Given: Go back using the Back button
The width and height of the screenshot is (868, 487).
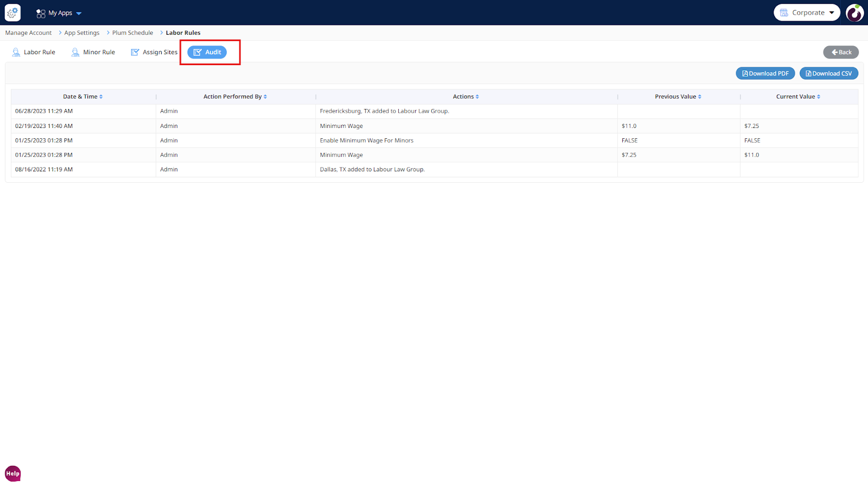Looking at the screenshot, I should pyautogui.click(x=841, y=52).
